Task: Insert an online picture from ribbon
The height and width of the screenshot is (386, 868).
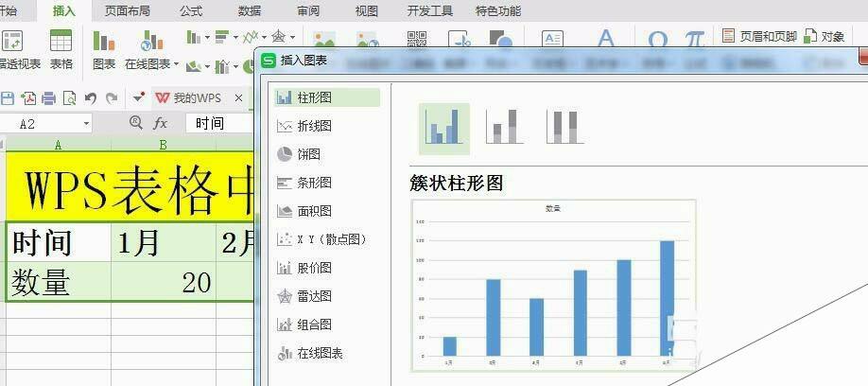Action: tap(368, 40)
